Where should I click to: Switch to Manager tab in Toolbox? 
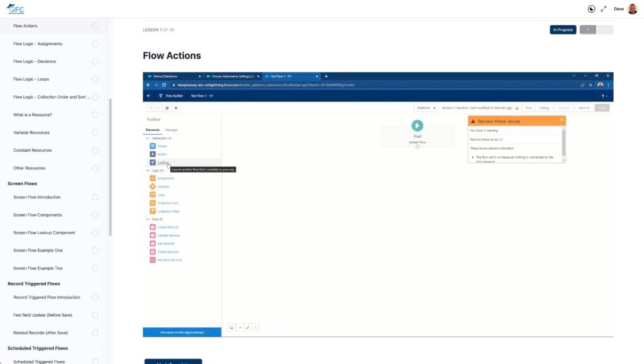pyautogui.click(x=171, y=130)
